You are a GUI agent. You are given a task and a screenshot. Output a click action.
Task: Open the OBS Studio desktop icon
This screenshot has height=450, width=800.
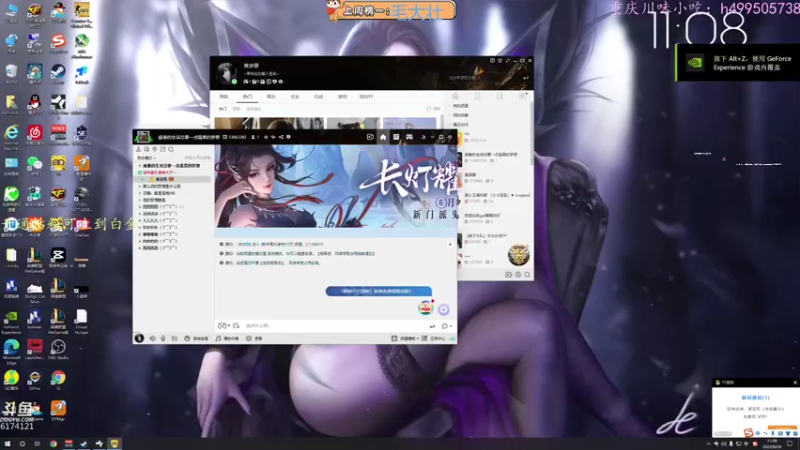[58, 349]
